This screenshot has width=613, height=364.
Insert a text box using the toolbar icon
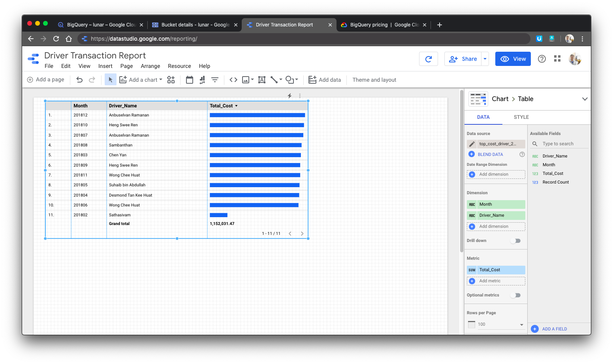(261, 79)
